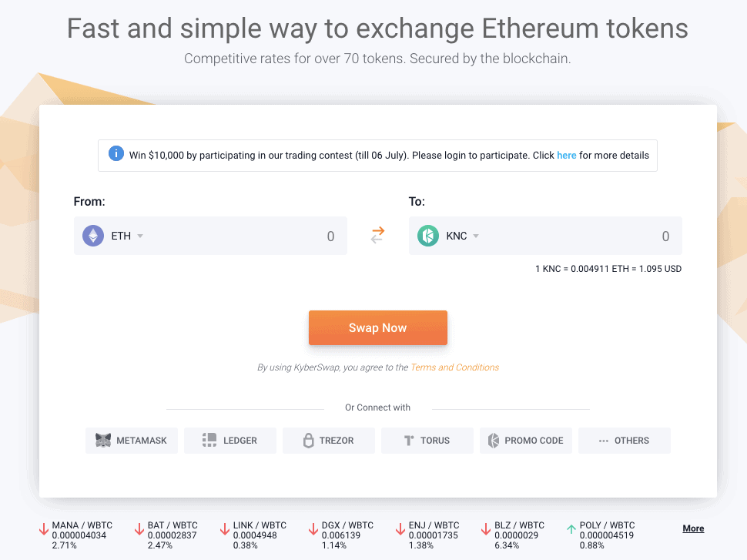Expand the ETH token dropdown
Viewport: 747px width, 560px height.
pyautogui.click(x=140, y=236)
